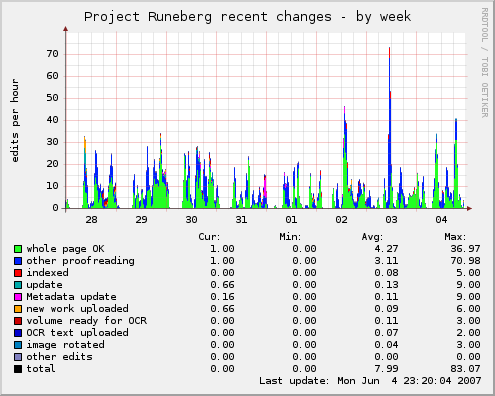This screenshot has height=396, width=495.
Task: Click the Metadata update current value 0.16
Action: point(222,297)
